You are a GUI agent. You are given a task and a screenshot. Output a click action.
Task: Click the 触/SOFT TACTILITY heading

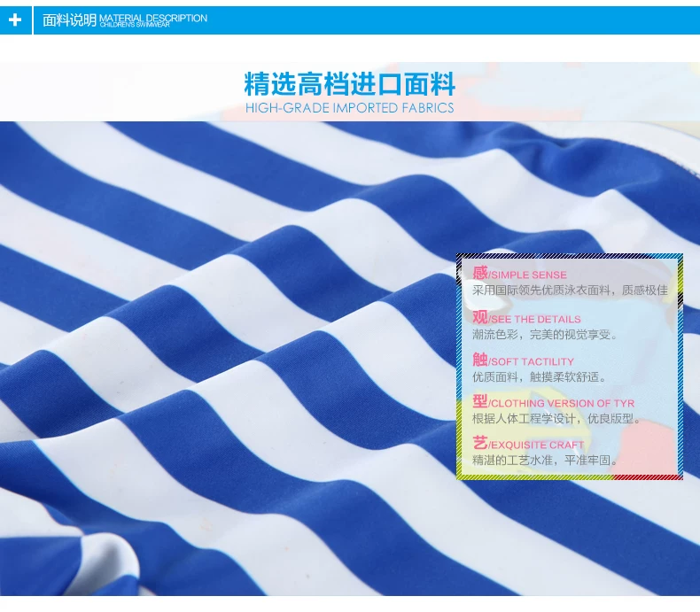click(523, 360)
